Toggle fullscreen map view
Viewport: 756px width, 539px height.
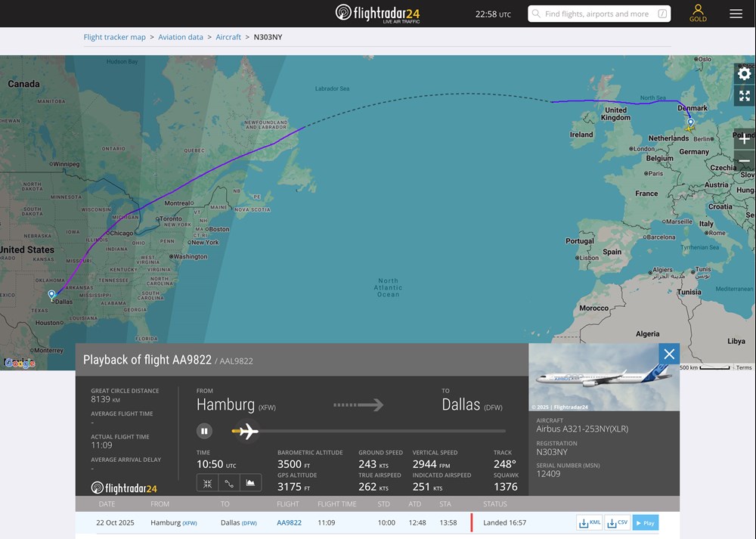(x=744, y=96)
